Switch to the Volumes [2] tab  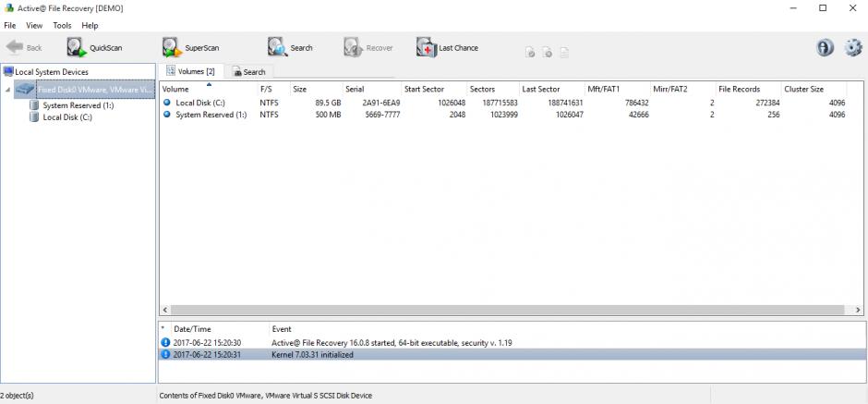coord(191,71)
